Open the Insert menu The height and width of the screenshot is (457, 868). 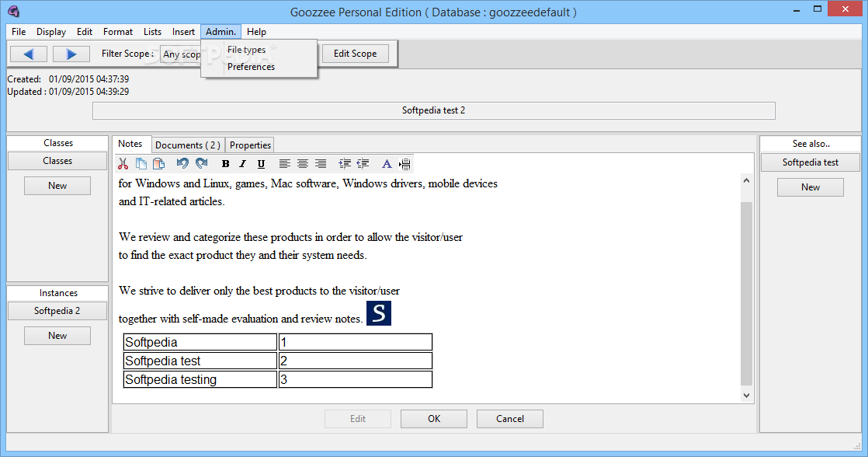[183, 32]
